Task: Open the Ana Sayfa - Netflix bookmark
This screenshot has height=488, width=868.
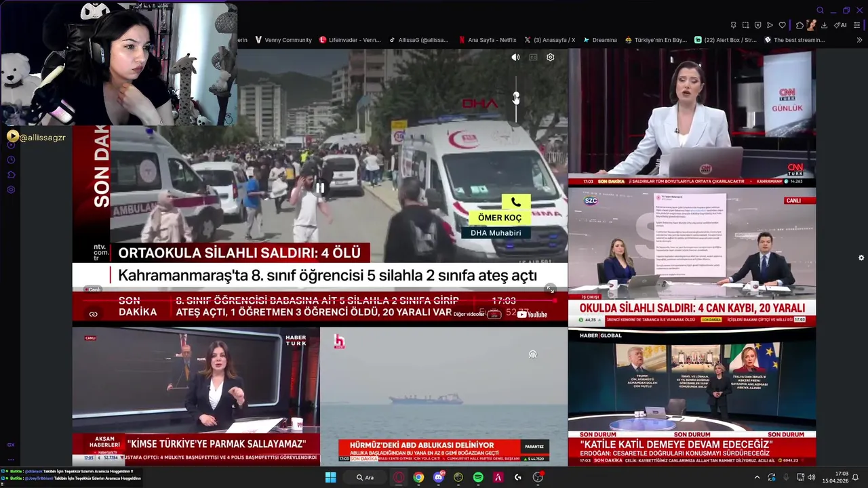Action: tap(488, 40)
